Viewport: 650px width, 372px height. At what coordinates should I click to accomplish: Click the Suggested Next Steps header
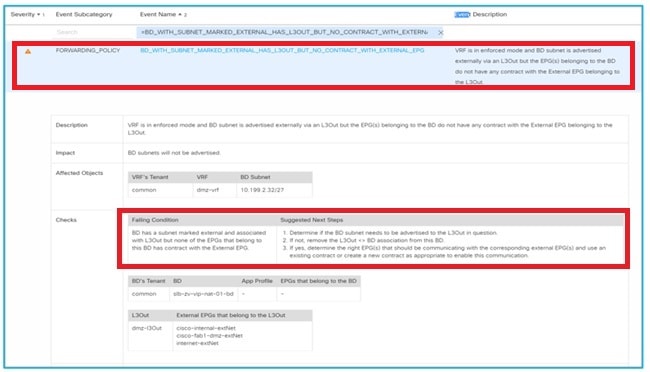coord(312,220)
